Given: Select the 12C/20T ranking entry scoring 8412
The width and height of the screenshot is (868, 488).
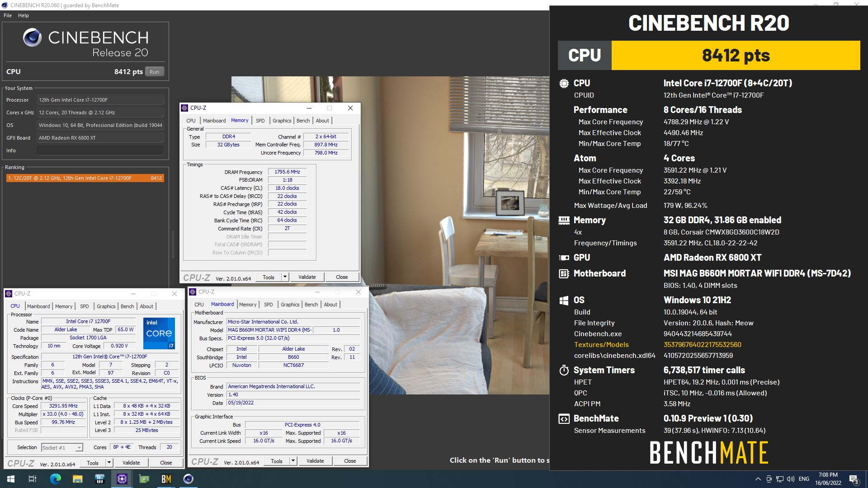Looking at the screenshot, I should coord(85,178).
